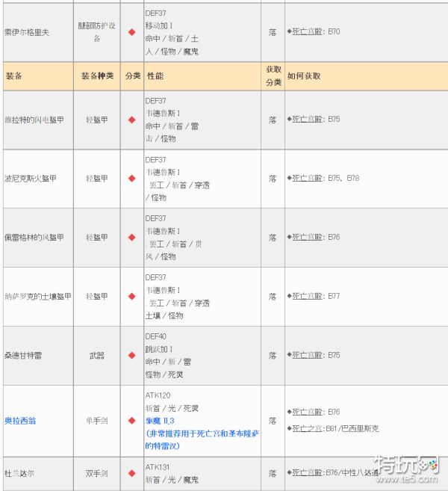Image resolution: width=448 pixels, height=491 pixels.
Task: Click the red diamond in 奥拉西翁 row
Action: point(131,421)
